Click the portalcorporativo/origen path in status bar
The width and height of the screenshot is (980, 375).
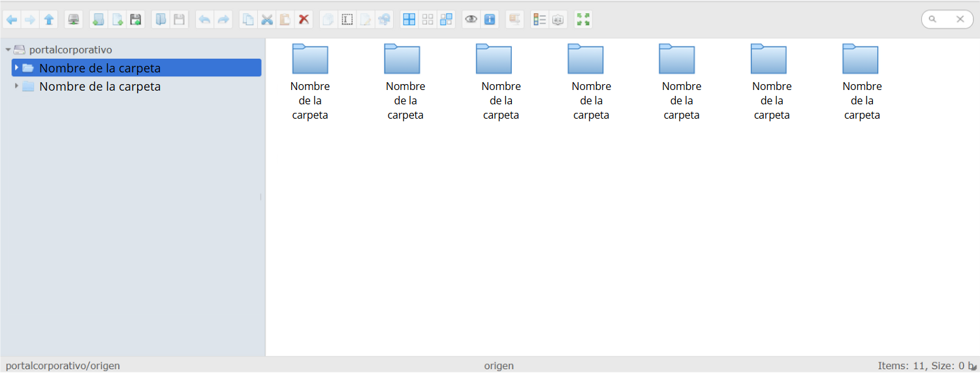(x=63, y=366)
